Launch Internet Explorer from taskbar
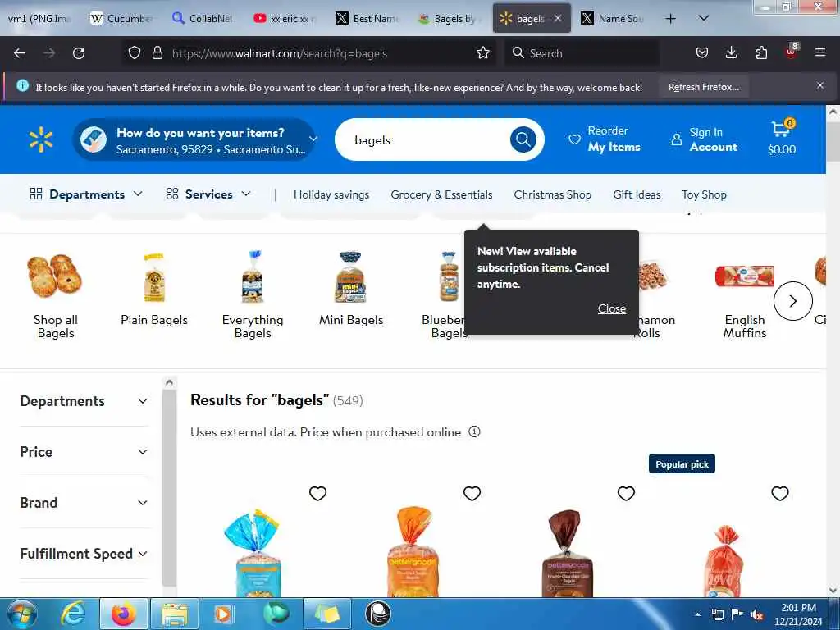The height and width of the screenshot is (630, 840). [73, 614]
